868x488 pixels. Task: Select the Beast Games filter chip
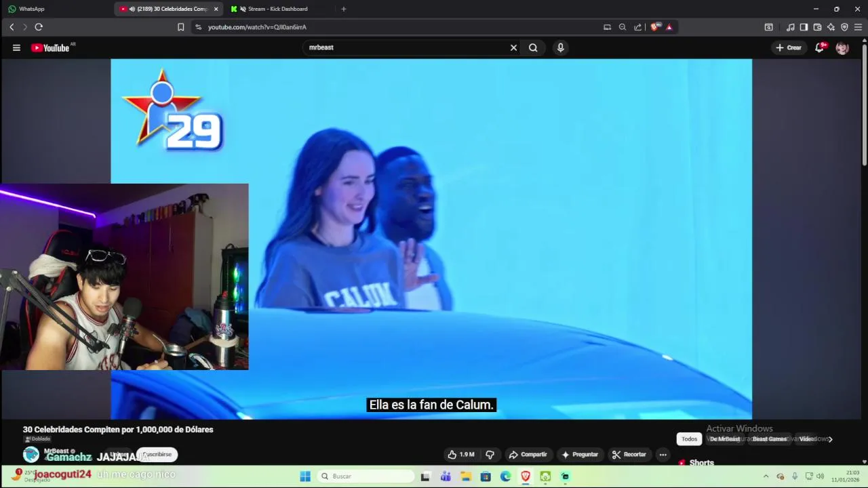770,439
